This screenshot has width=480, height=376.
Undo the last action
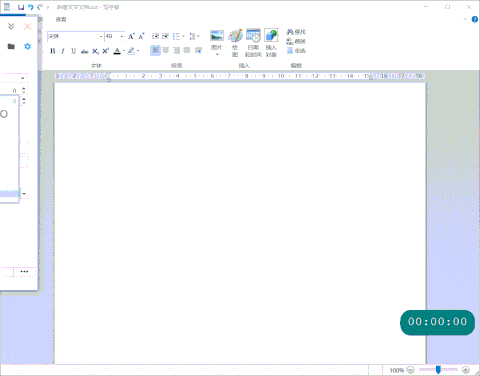(x=31, y=7)
